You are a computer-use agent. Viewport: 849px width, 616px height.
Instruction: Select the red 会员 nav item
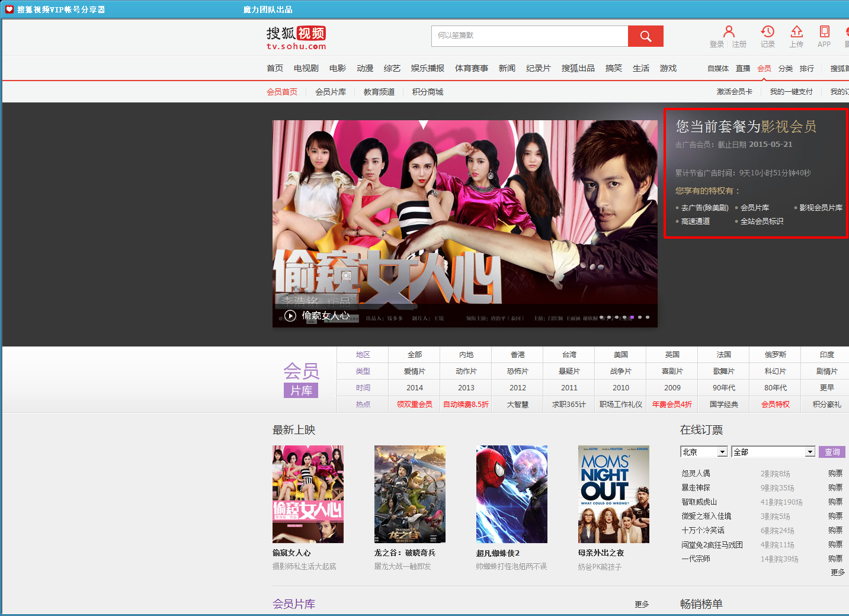(x=764, y=69)
